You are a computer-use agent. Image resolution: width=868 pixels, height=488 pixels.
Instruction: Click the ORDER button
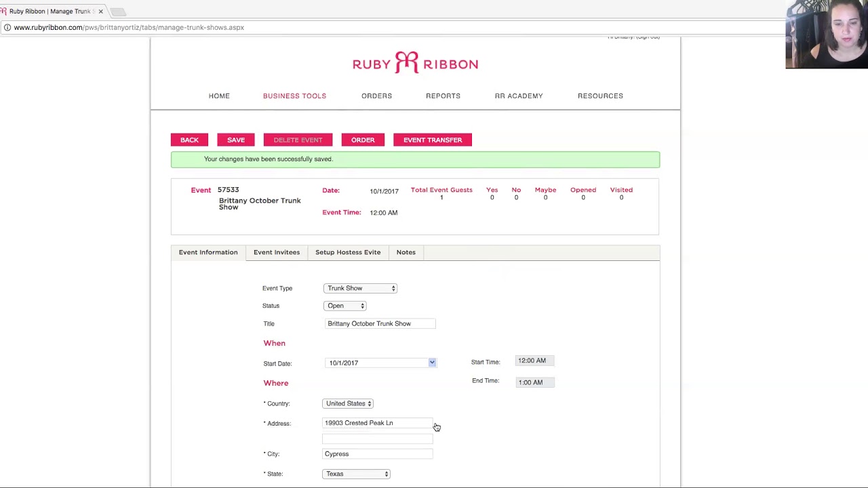[363, 140]
